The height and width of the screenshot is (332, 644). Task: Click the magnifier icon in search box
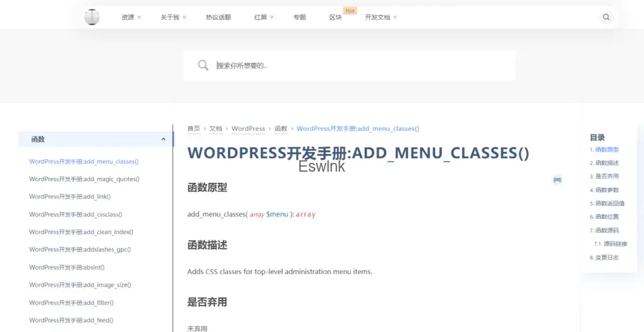[203, 65]
